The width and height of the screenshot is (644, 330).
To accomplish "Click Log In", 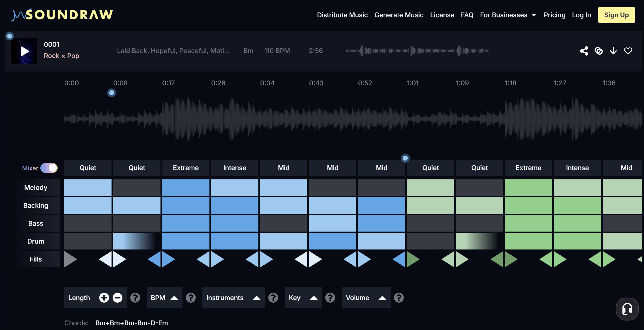I will 581,15.
